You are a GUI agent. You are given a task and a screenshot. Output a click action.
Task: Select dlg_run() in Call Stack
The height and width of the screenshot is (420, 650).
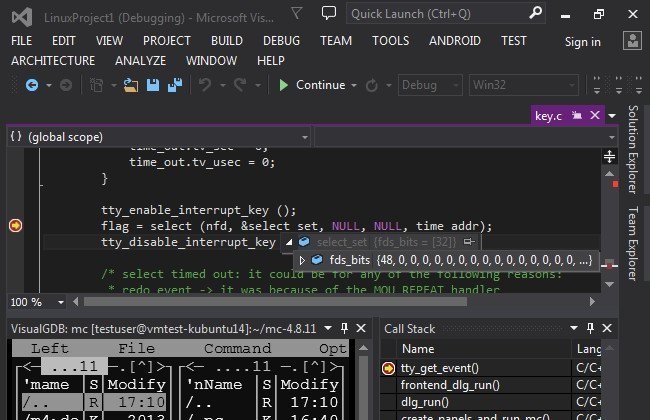pos(424,402)
